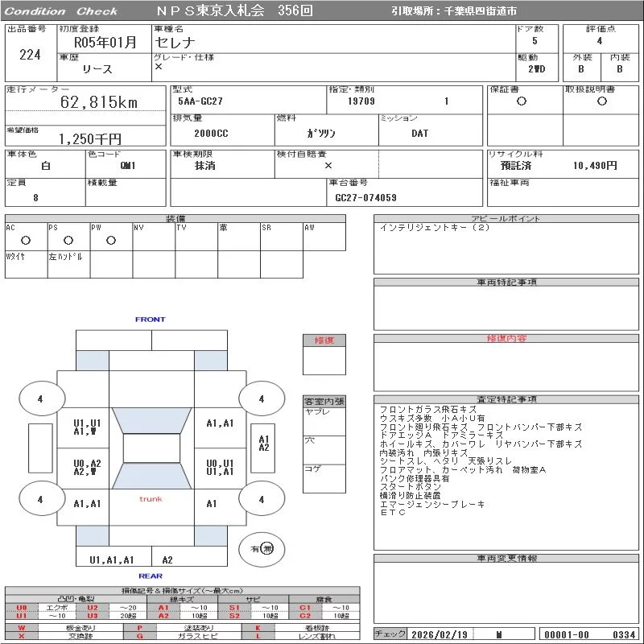Click the red U0 legend cell
This screenshot has height=644, width=644.
(x=22, y=608)
